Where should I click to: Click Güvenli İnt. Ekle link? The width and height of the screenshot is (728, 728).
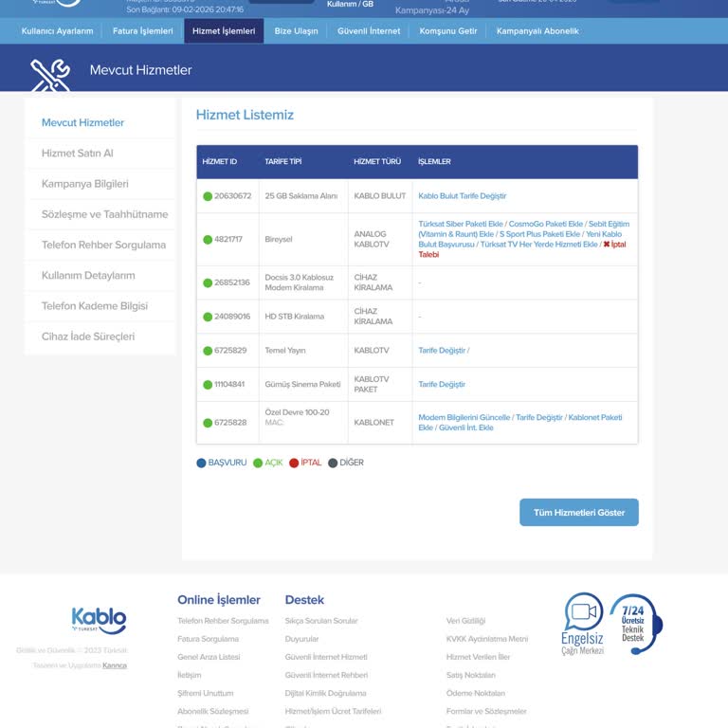[466, 428]
